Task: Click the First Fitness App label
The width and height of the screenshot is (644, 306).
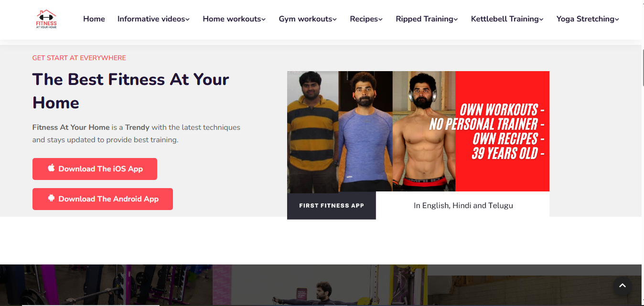Action: pyautogui.click(x=332, y=206)
